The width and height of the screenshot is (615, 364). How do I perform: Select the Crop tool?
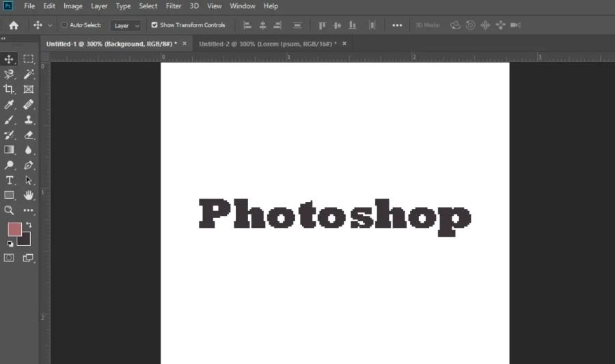coord(9,89)
